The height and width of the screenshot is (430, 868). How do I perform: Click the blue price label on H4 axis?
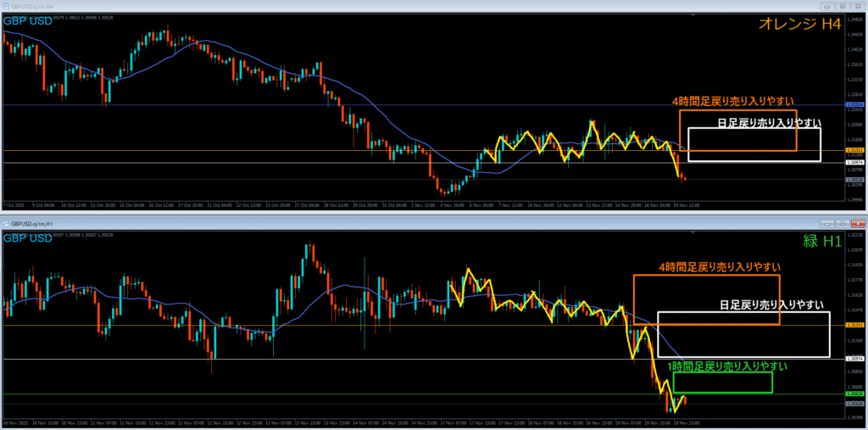pos(855,104)
